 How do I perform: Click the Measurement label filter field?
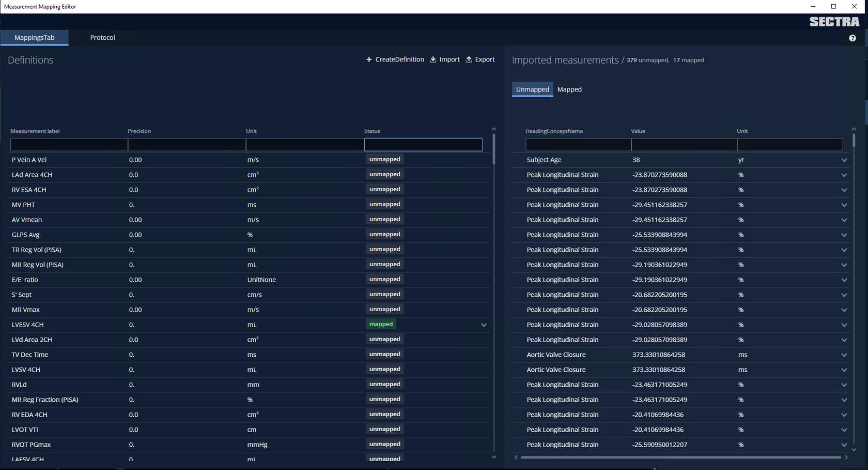69,145
